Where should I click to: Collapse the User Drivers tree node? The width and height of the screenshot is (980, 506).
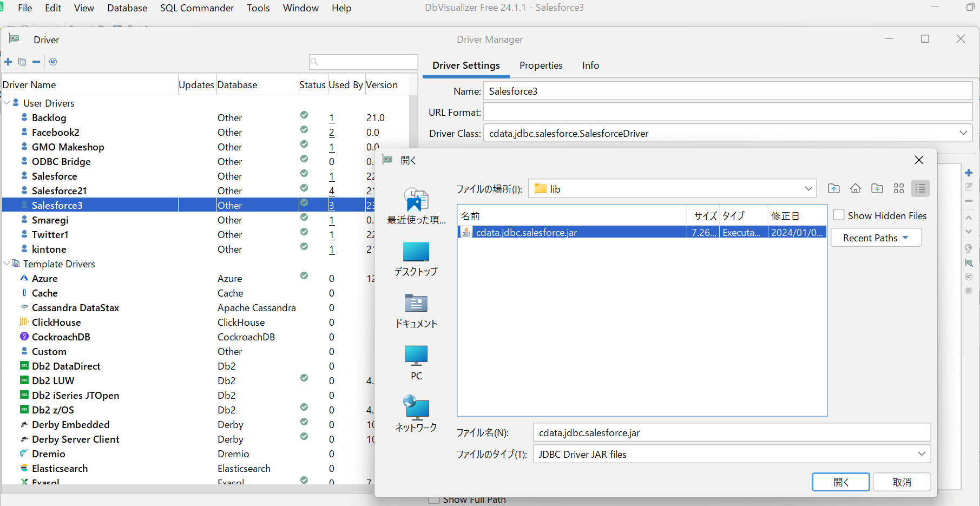coord(7,103)
